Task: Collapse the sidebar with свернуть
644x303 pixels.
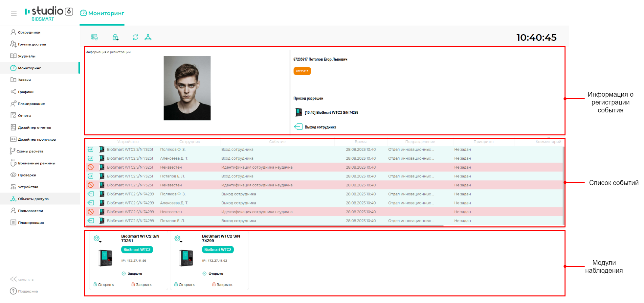Action: coord(22,279)
